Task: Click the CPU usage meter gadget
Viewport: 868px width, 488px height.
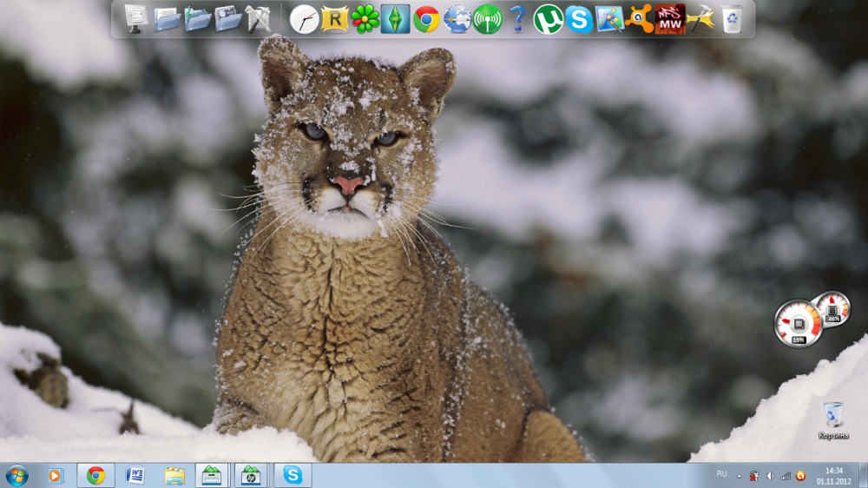Action: pos(798,324)
